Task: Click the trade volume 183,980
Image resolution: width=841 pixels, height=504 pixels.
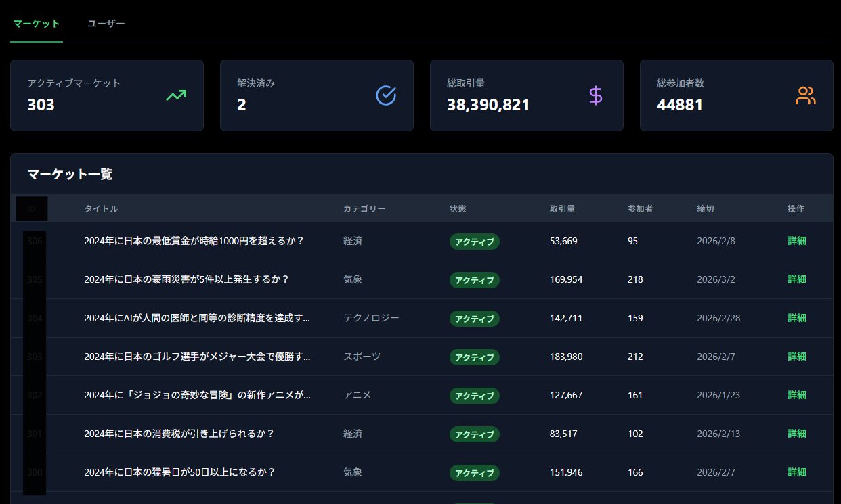Action: [566, 357]
